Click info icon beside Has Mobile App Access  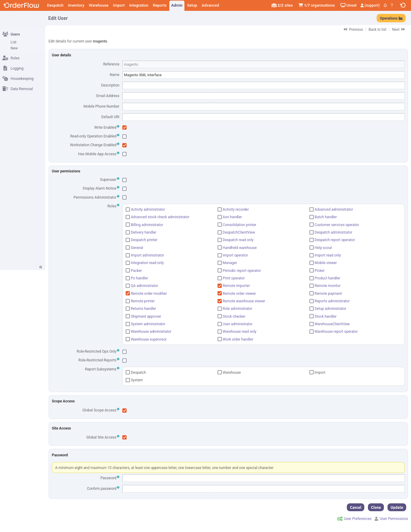pyautogui.click(x=118, y=153)
